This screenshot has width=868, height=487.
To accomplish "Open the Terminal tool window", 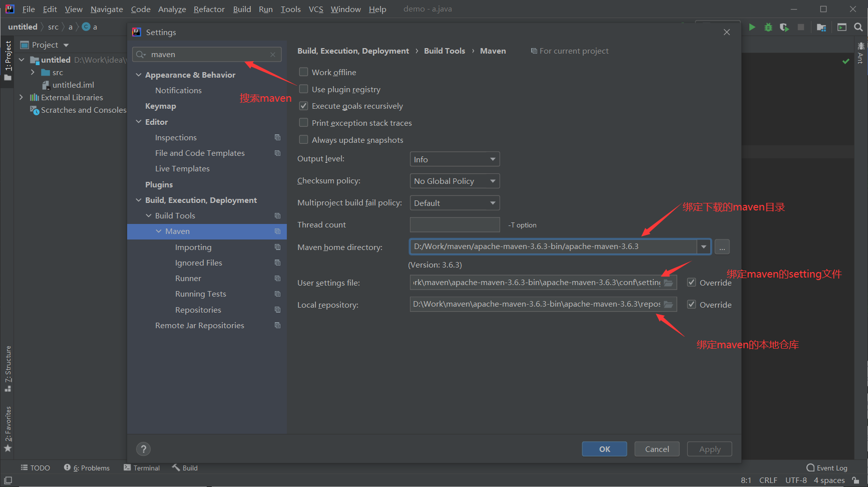I will coord(142,468).
